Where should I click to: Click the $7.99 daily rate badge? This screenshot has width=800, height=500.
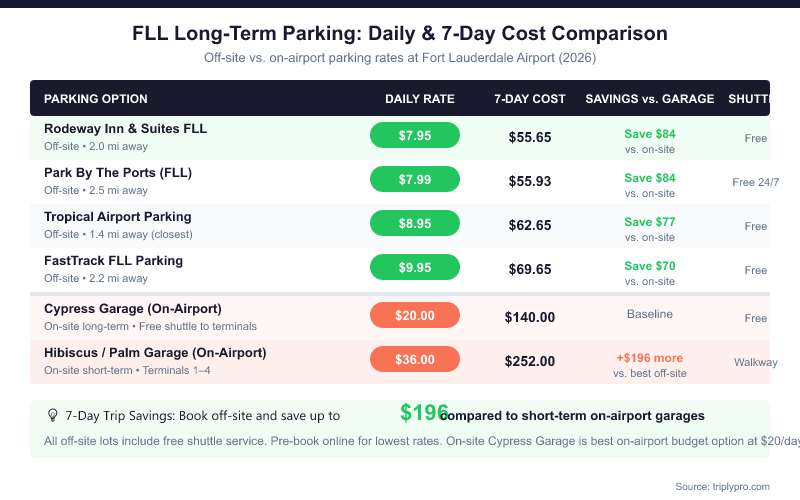[415, 179]
